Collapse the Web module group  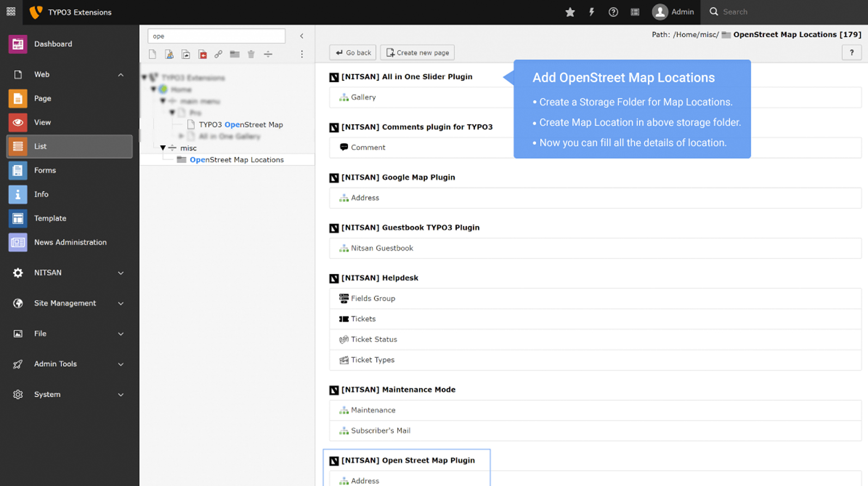pos(121,75)
